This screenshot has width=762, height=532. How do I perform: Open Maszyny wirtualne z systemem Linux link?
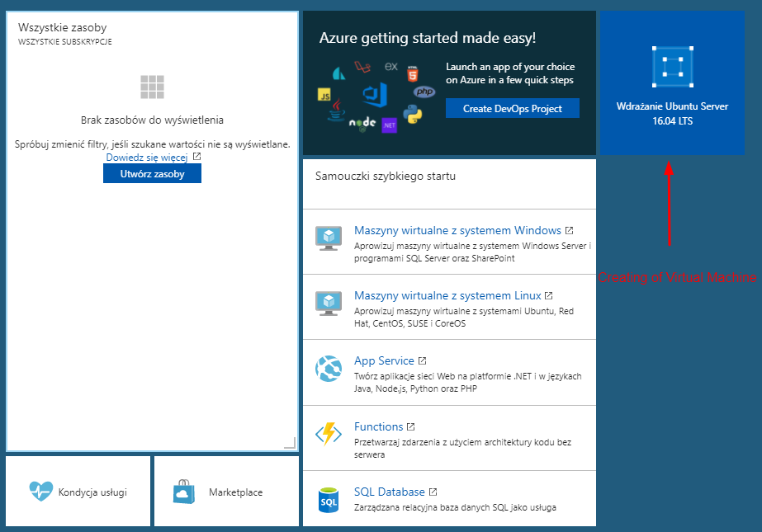(447, 295)
